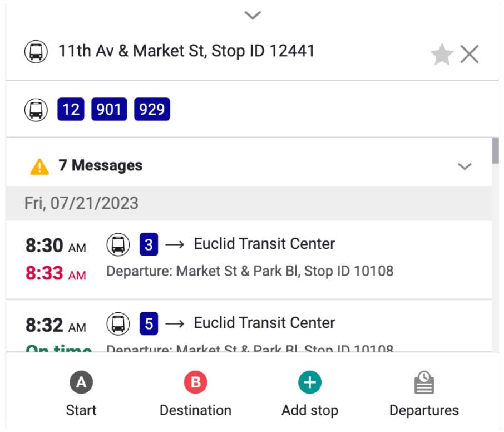
Task: Toggle the favorite star for this stop
Action: click(442, 55)
